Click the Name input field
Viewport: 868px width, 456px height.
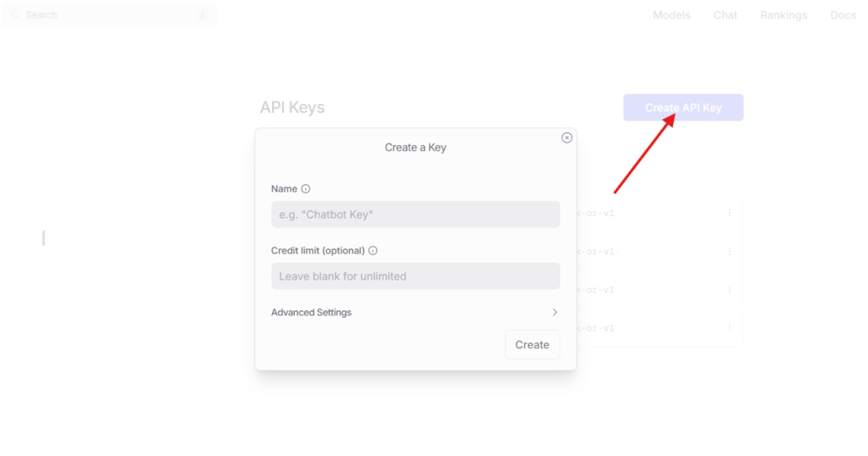coord(415,214)
